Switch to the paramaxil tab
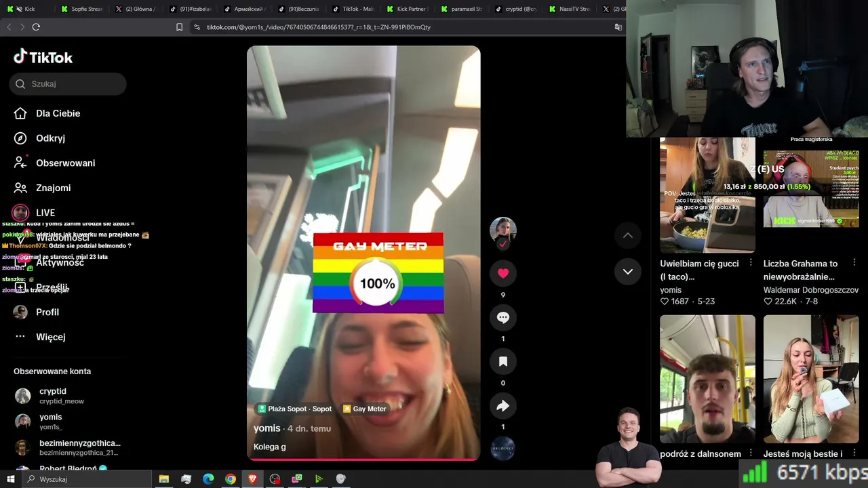This screenshot has width=868, height=488. (462, 9)
